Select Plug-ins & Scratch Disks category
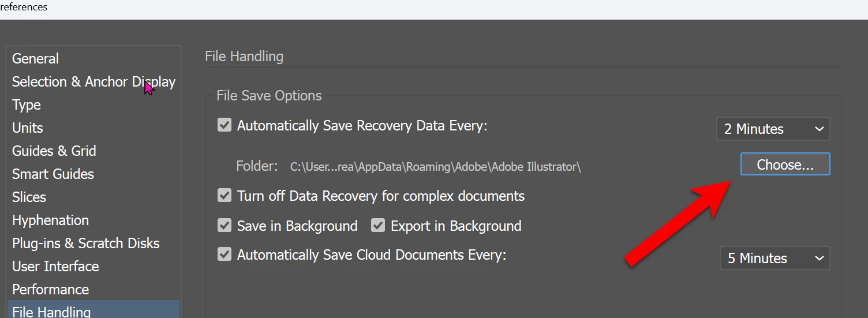The height and width of the screenshot is (318, 868). coord(85,244)
